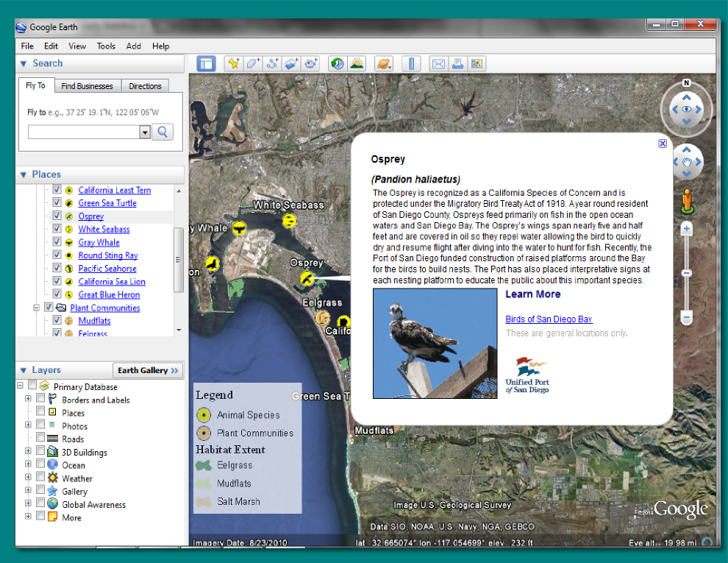Add a placemark from the toolbar
Viewport: 728px width, 563px height.
pyautogui.click(x=233, y=63)
